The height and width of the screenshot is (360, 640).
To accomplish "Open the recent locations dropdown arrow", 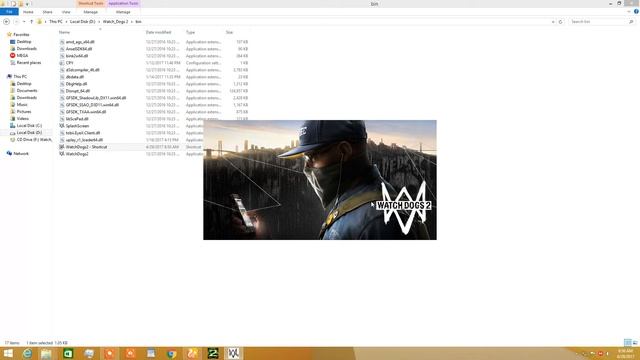I will point(24,22).
